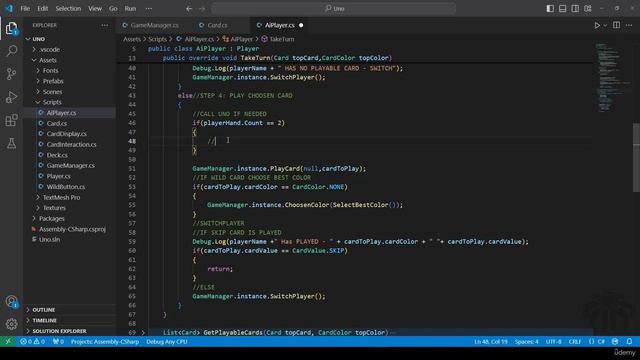The width and height of the screenshot is (640, 360).
Task: Open the Testing flask view
Action: click(11, 143)
